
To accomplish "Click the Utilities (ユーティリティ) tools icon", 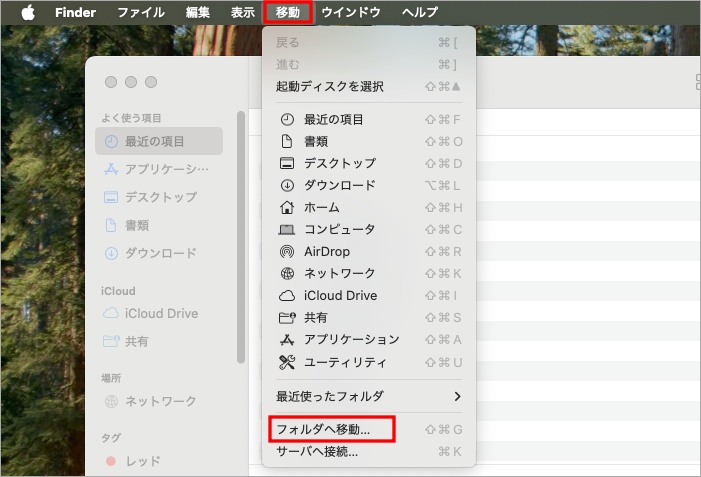I will pyautogui.click(x=287, y=361).
